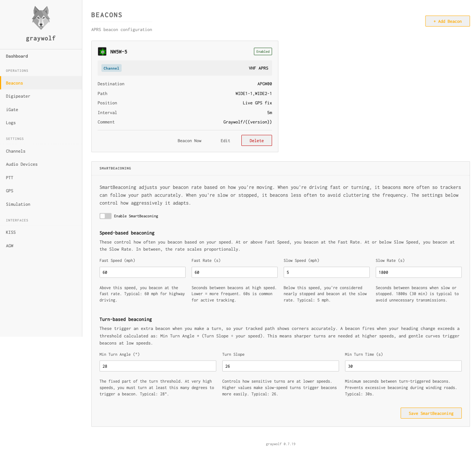Navigate to the Digipeater page
Image resolution: width=476 pixels, height=459 pixels.
tap(18, 96)
